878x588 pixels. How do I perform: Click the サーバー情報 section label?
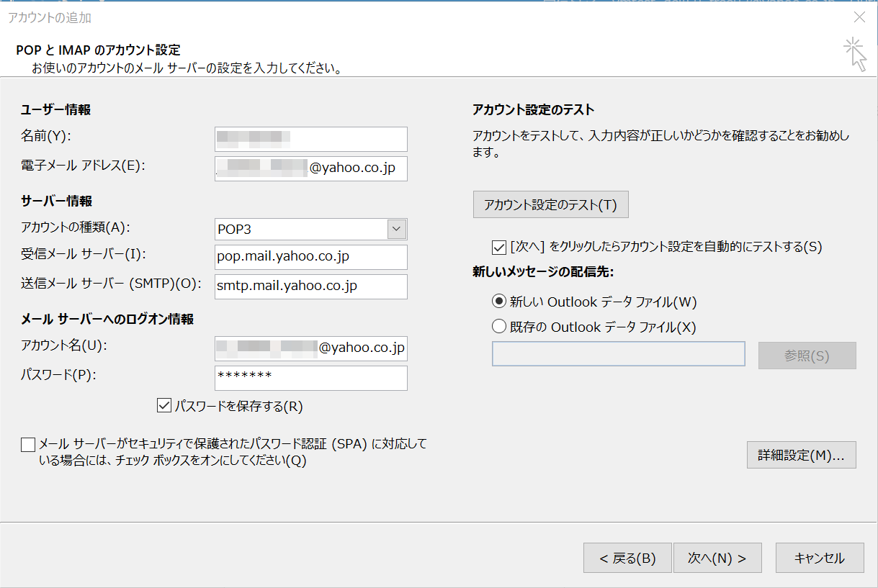[x=57, y=201]
